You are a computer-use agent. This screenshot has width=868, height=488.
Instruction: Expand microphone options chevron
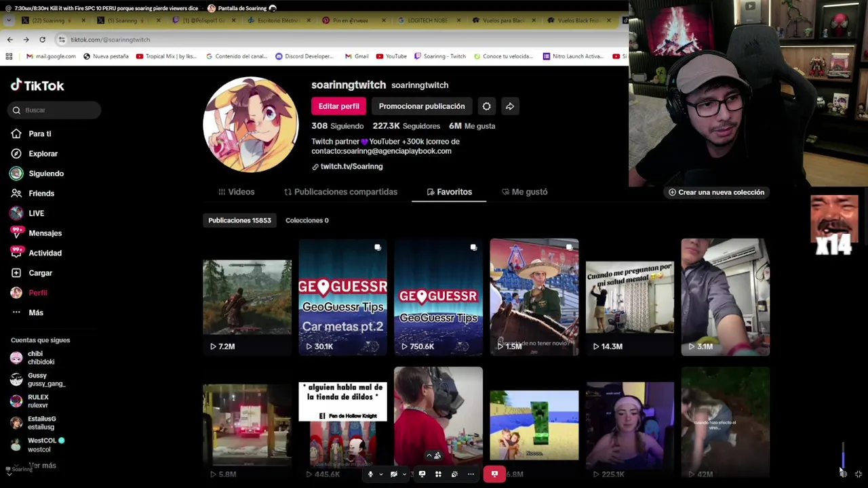[x=380, y=474]
